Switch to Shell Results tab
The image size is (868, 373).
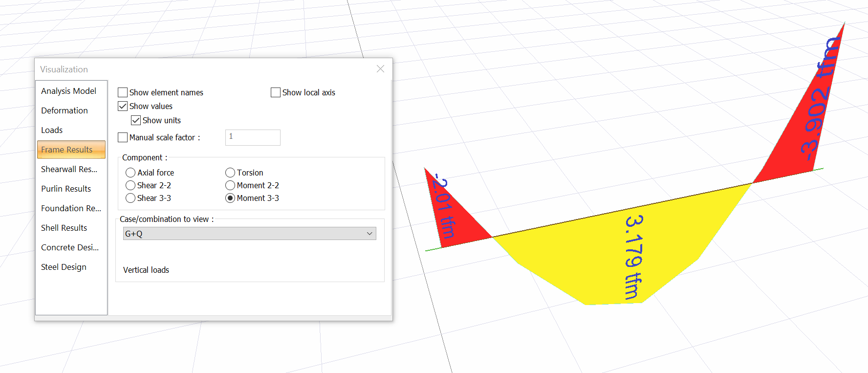(x=64, y=228)
